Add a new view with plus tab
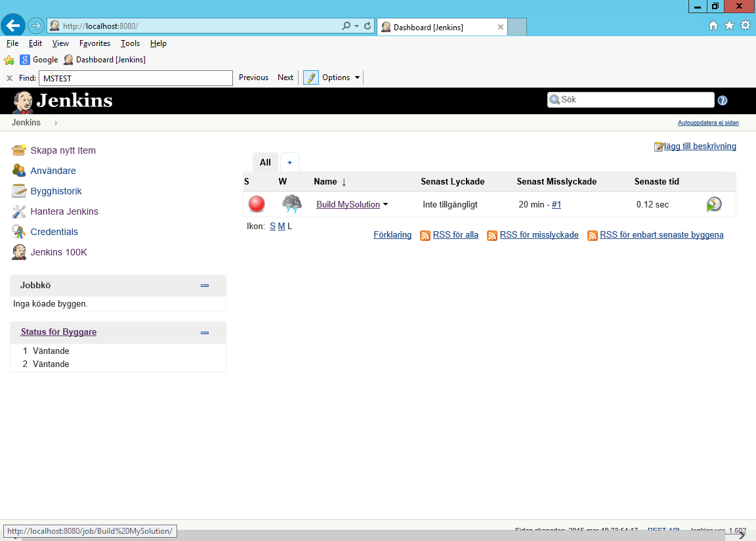Viewport: 756px width, 541px height. pos(290,162)
